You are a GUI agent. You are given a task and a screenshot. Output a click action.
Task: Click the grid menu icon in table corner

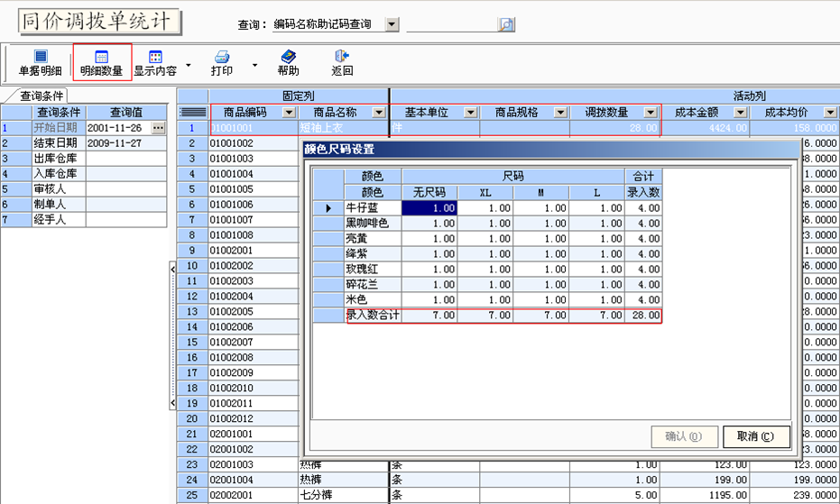(192, 113)
